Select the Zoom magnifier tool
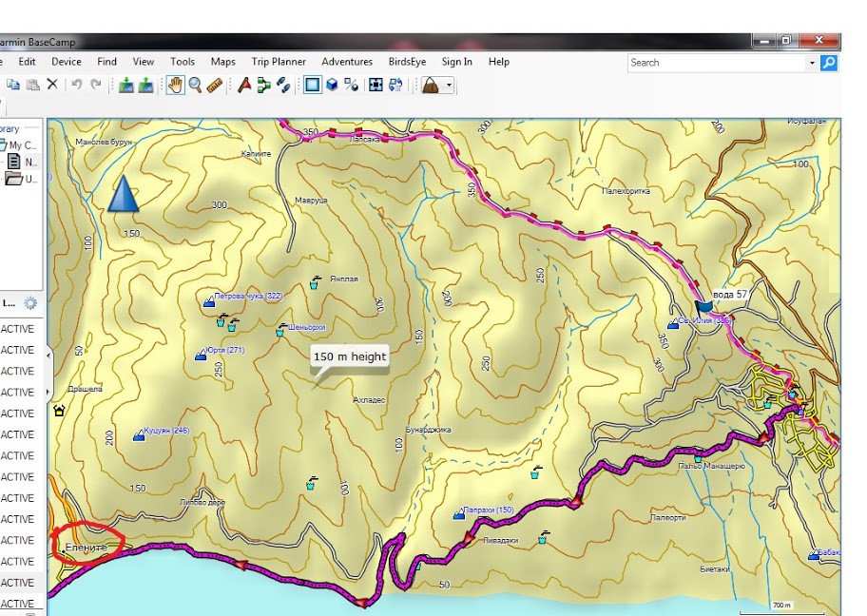The image size is (867, 616). click(x=195, y=85)
